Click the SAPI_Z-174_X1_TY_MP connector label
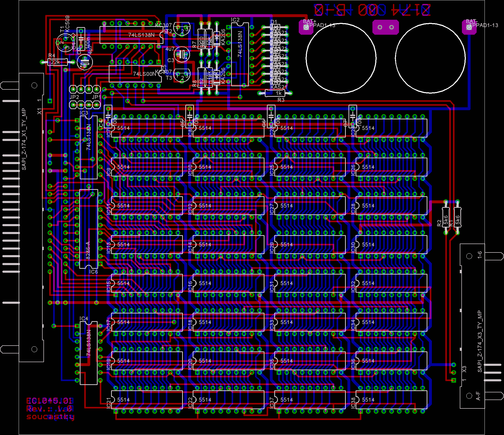Screen dimensions: 504x435 click(x=24, y=139)
